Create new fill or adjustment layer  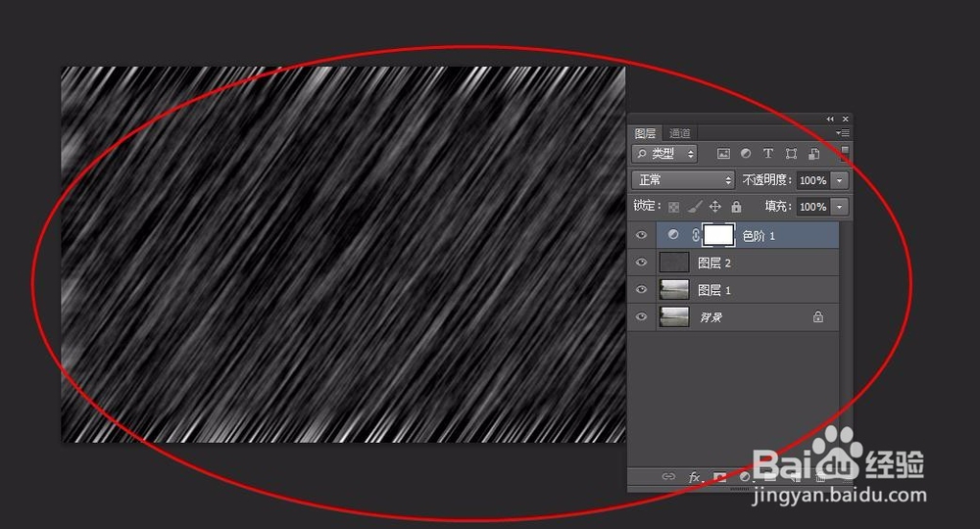click(x=745, y=477)
